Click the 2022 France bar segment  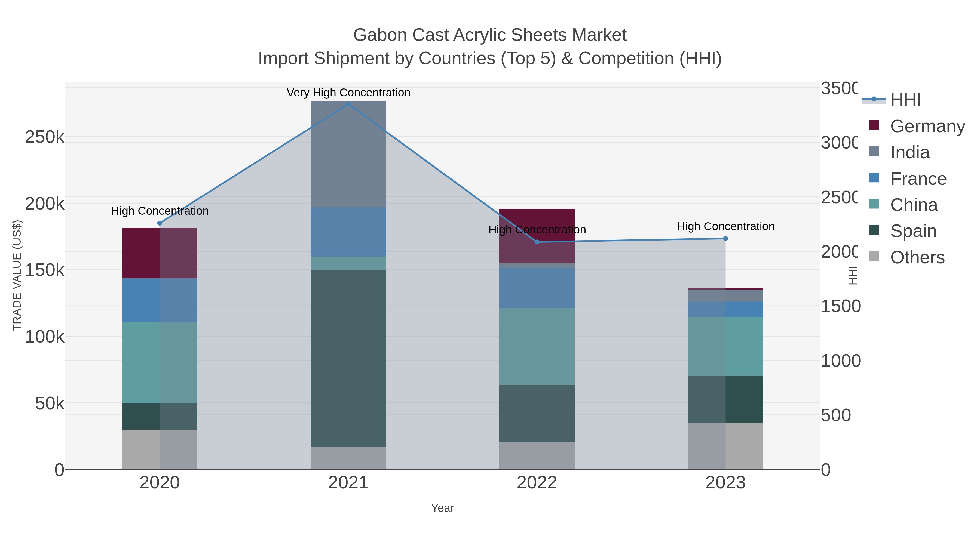[x=537, y=288]
